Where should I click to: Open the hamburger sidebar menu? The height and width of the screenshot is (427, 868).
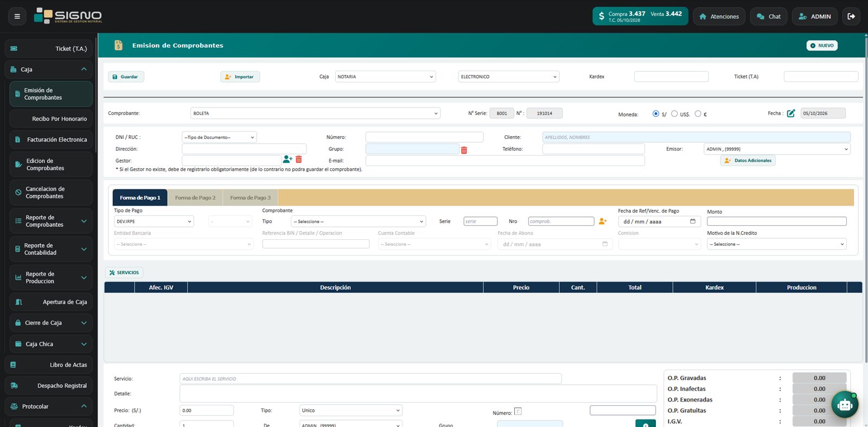click(17, 16)
